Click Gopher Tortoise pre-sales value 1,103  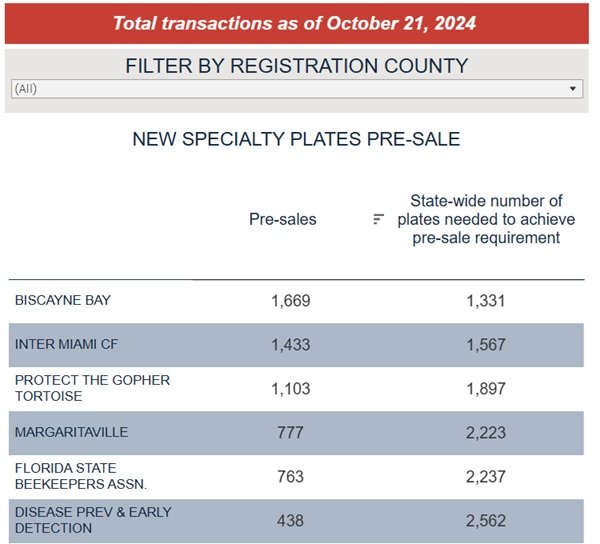(x=290, y=388)
